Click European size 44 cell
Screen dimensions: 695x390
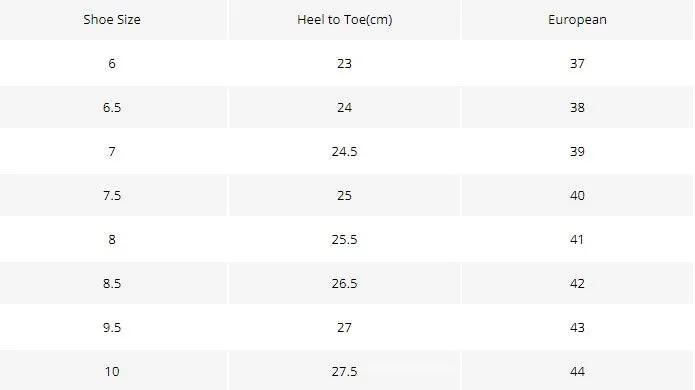click(x=577, y=371)
